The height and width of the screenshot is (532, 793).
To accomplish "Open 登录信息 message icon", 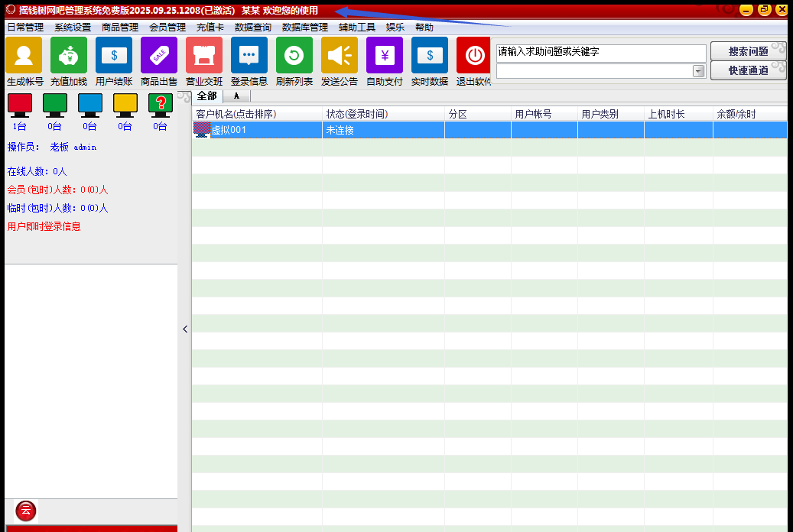I will [249, 56].
